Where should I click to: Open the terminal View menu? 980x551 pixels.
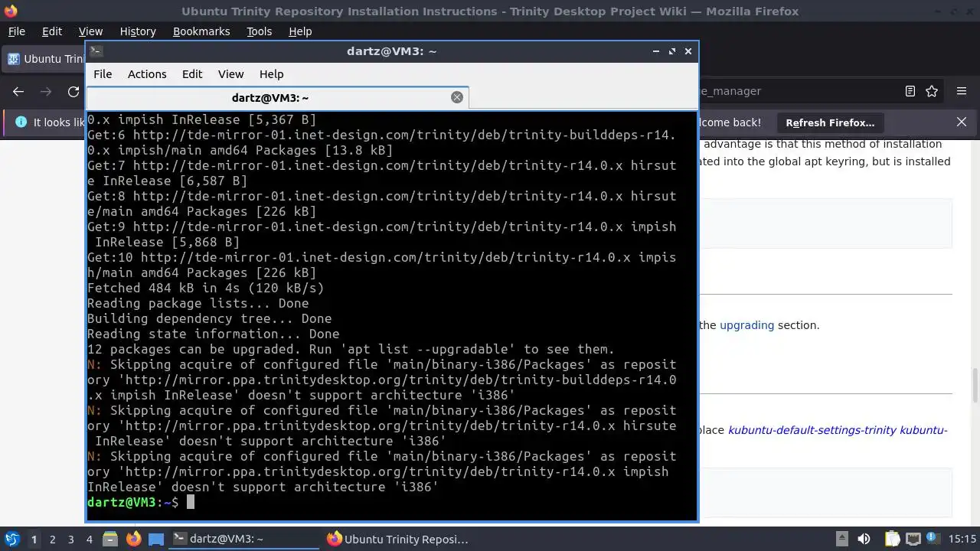230,74
